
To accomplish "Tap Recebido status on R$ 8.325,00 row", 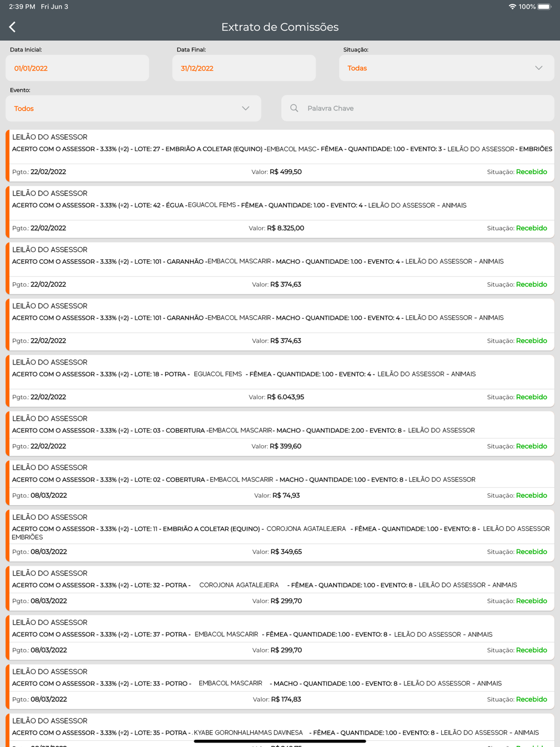I will [x=531, y=228].
